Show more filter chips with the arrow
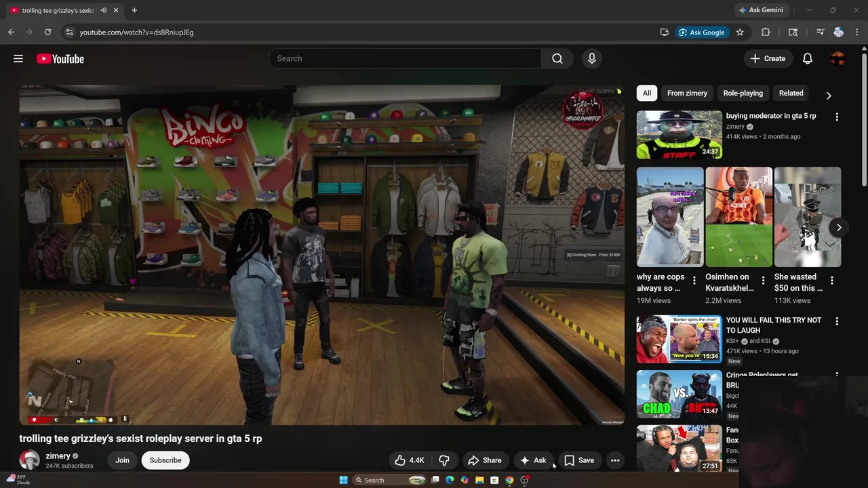 (828, 96)
